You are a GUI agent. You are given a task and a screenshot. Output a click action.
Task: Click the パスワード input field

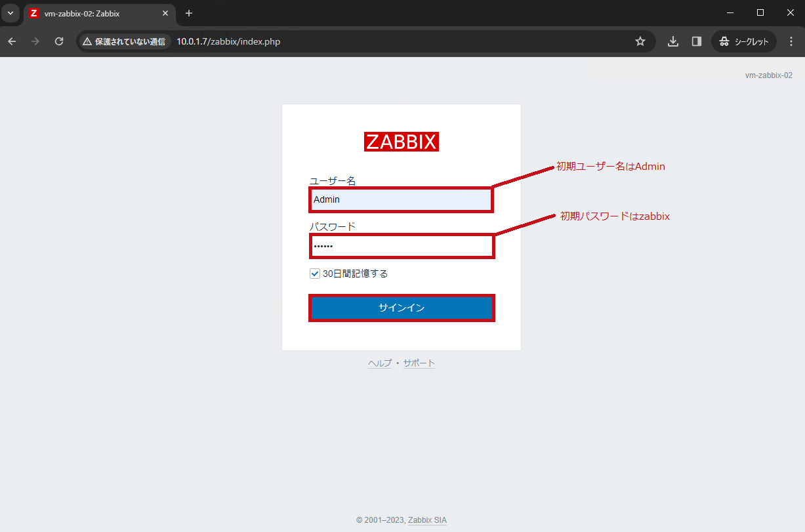point(402,246)
